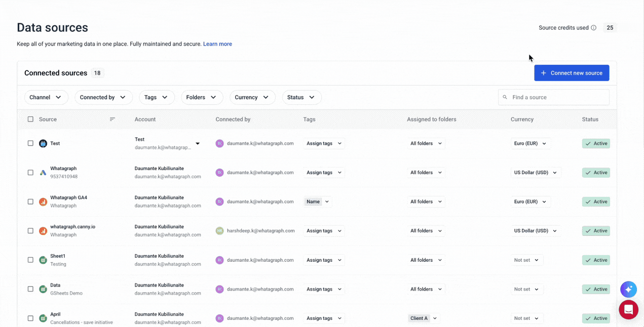Click the Source credits info icon

[593, 28]
